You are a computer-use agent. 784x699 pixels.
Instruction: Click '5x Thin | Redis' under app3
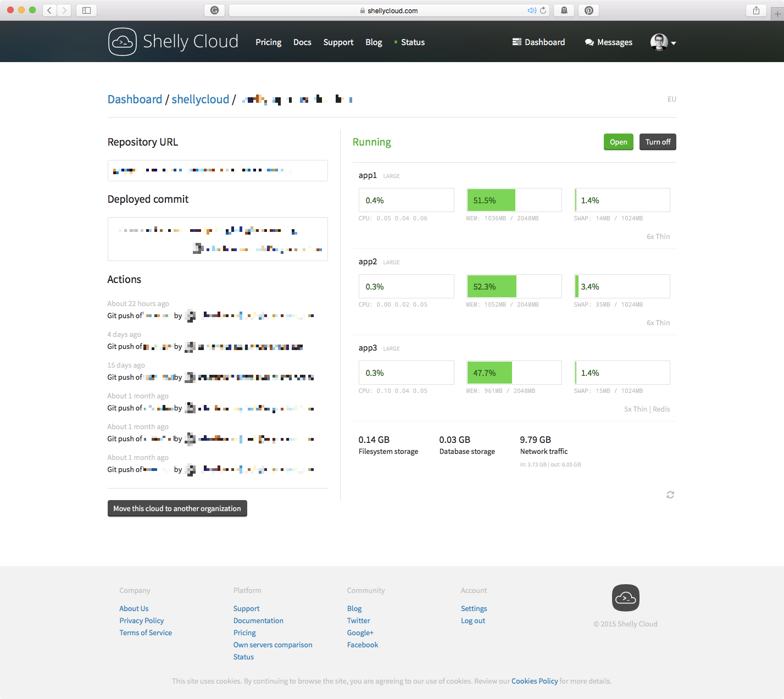[x=647, y=409]
